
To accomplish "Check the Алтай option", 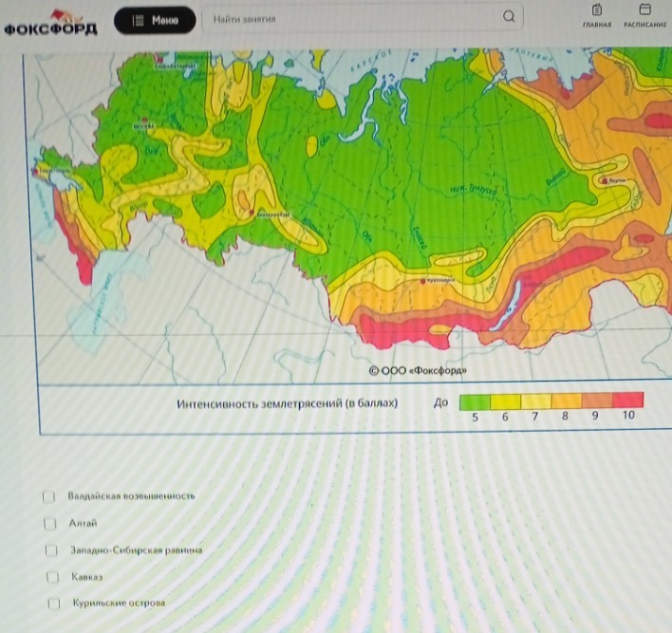I will [49, 523].
